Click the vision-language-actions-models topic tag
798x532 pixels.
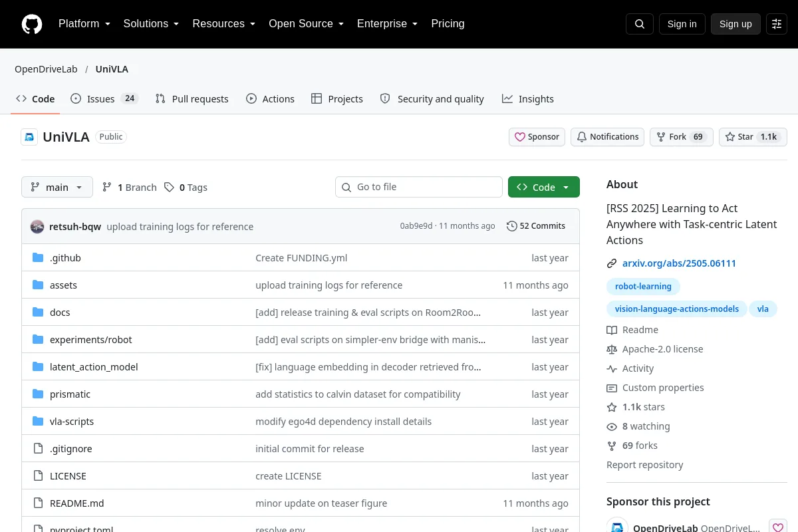[676, 309]
